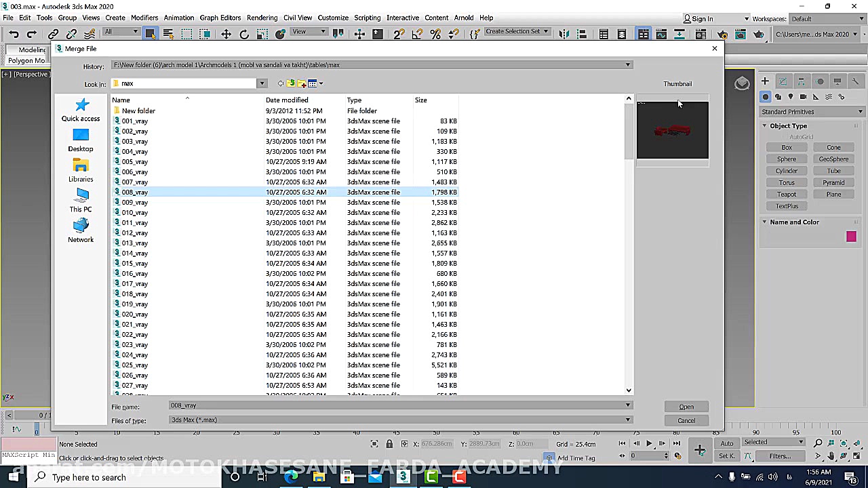Open the Graph Editors menu
This screenshot has height=488, width=868.
pyautogui.click(x=220, y=18)
